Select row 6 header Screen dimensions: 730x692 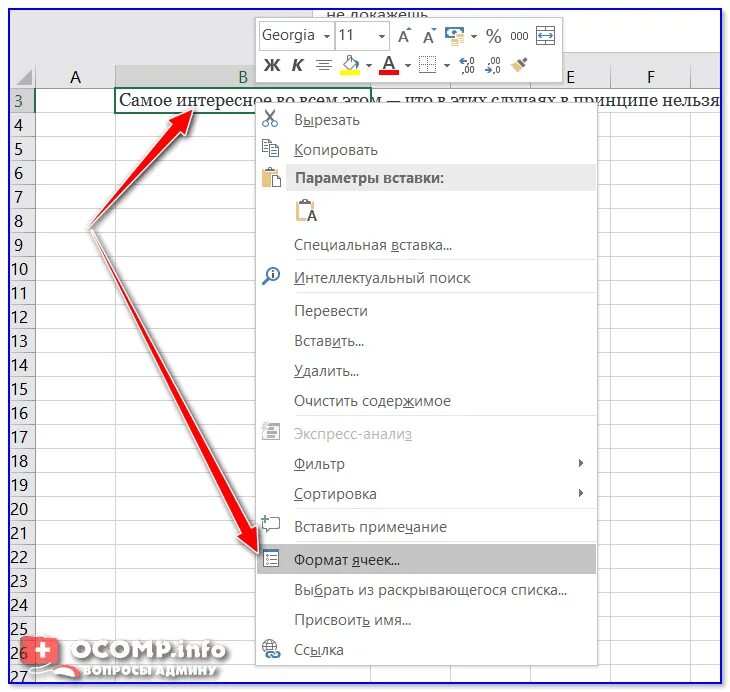(22, 173)
